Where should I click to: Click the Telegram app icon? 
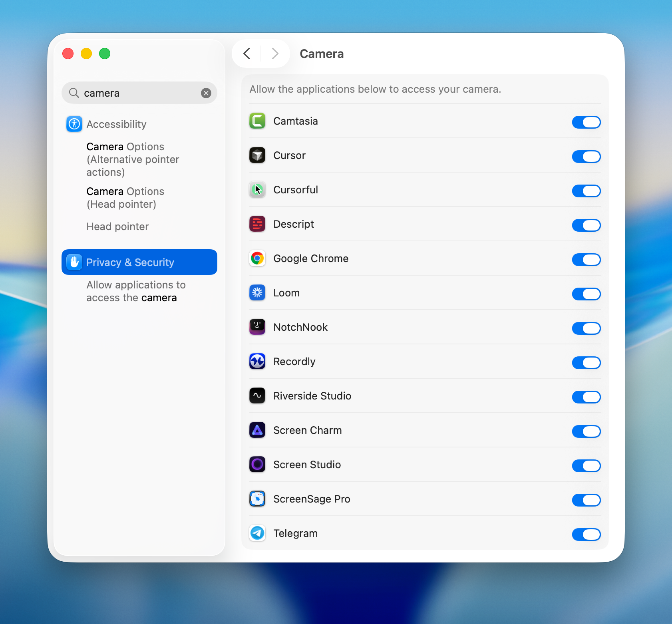click(257, 533)
